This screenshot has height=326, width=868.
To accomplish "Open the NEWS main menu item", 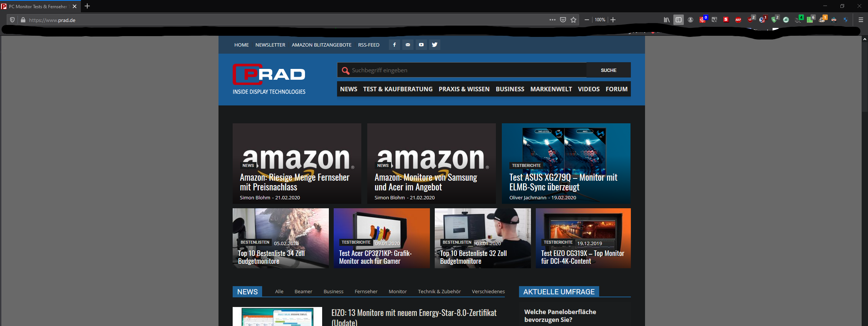I will (349, 89).
